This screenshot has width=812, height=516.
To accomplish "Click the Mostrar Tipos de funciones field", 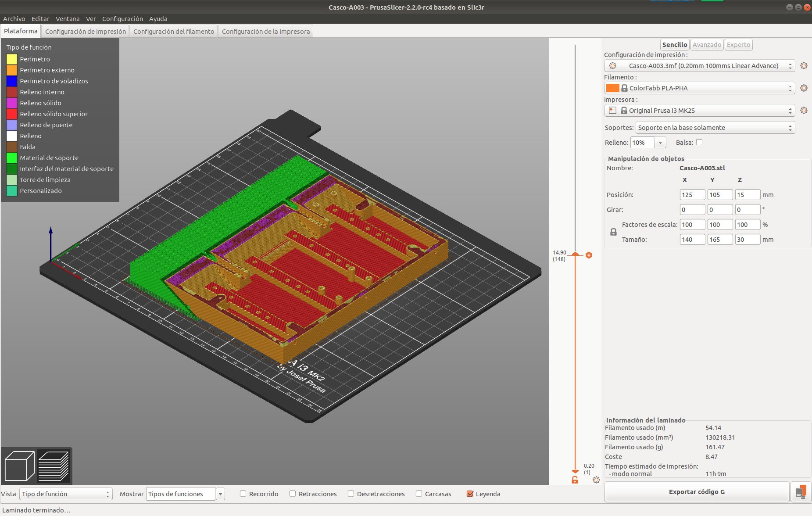I will point(181,494).
